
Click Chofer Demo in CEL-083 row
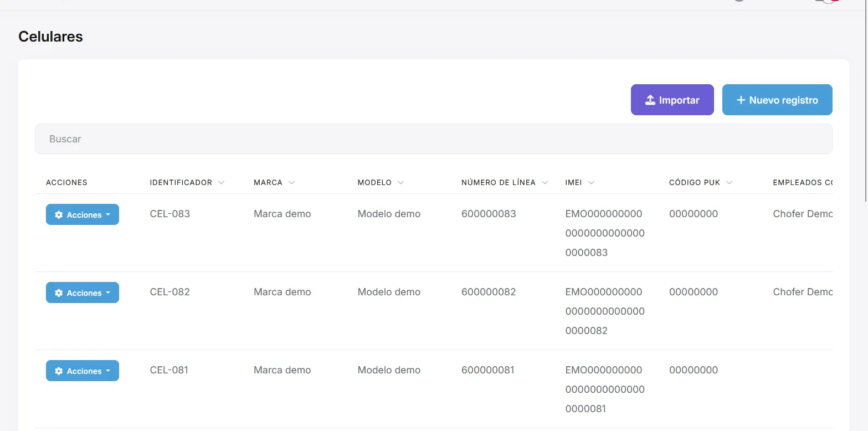[x=803, y=214]
